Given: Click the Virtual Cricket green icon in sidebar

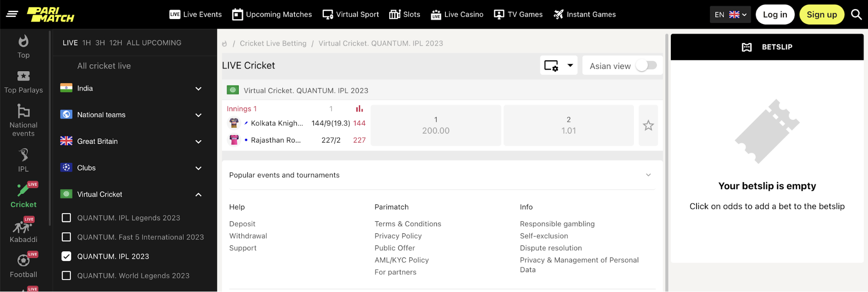Looking at the screenshot, I should coord(66,194).
